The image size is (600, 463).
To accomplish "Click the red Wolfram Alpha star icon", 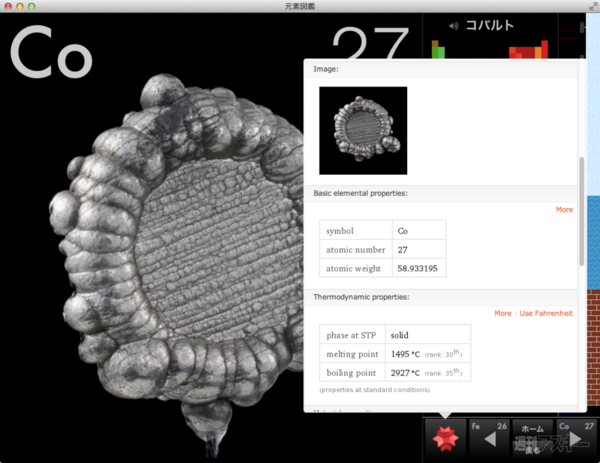I will pyautogui.click(x=445, y=439).
